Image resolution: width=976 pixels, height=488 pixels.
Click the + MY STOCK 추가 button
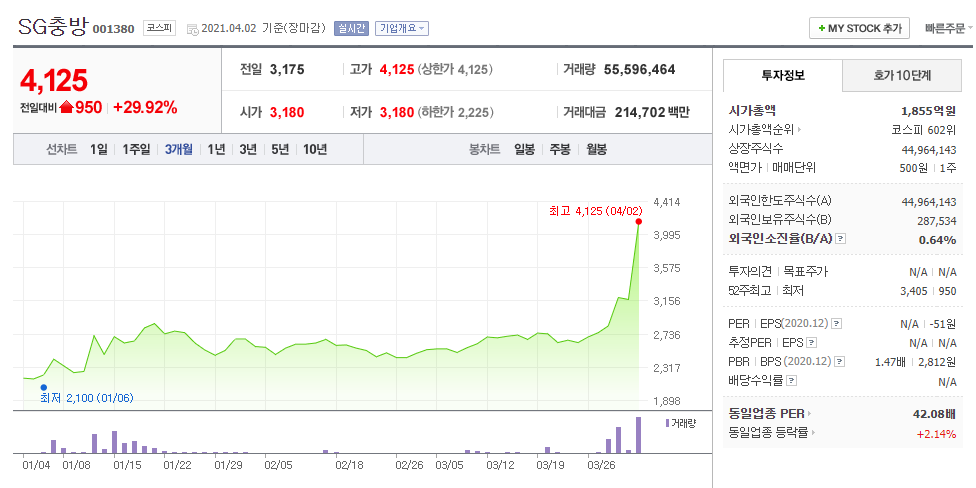[859, 29]
